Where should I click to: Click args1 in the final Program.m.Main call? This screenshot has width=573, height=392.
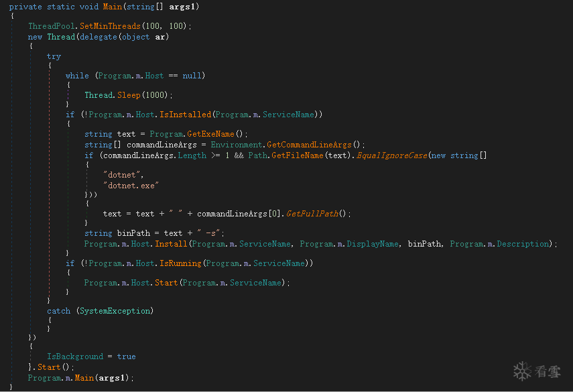[x=112, y=378]
